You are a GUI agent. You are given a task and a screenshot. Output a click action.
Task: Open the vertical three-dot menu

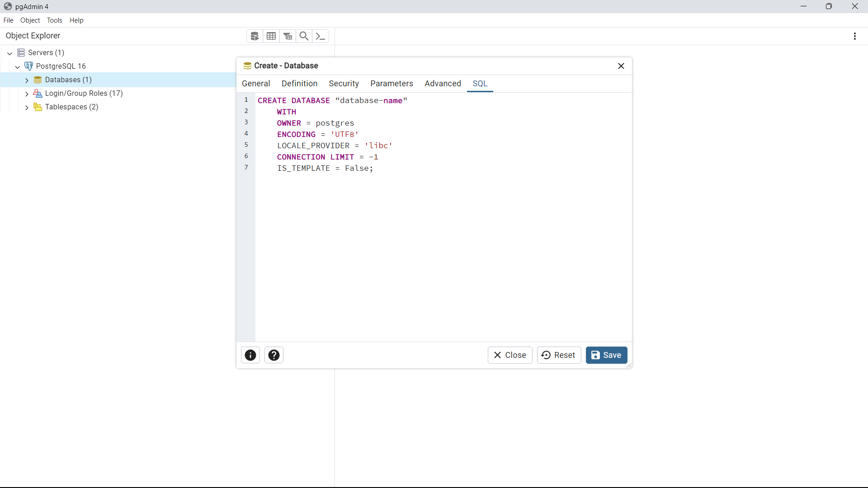click(x=854, y=36)
